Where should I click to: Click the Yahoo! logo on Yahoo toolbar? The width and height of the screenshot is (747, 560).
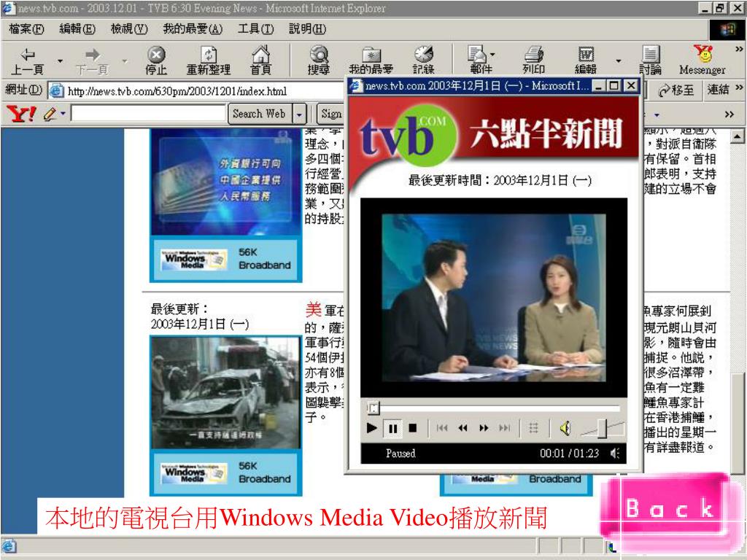coord(21,114)
